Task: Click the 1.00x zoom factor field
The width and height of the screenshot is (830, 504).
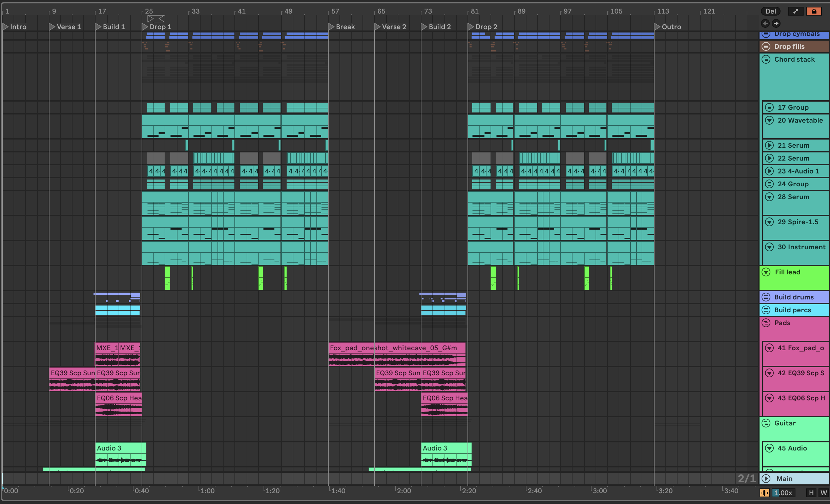Action: point(783,493)
